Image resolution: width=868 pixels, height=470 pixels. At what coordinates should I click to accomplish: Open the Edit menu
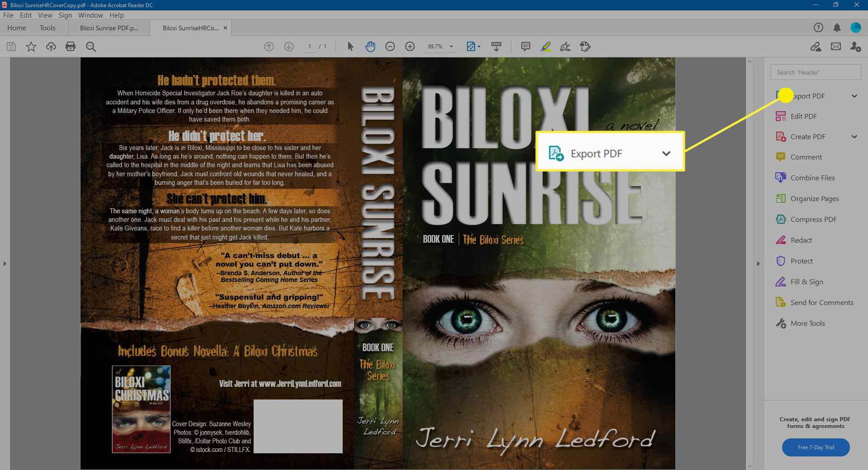(x=26, y=15)
